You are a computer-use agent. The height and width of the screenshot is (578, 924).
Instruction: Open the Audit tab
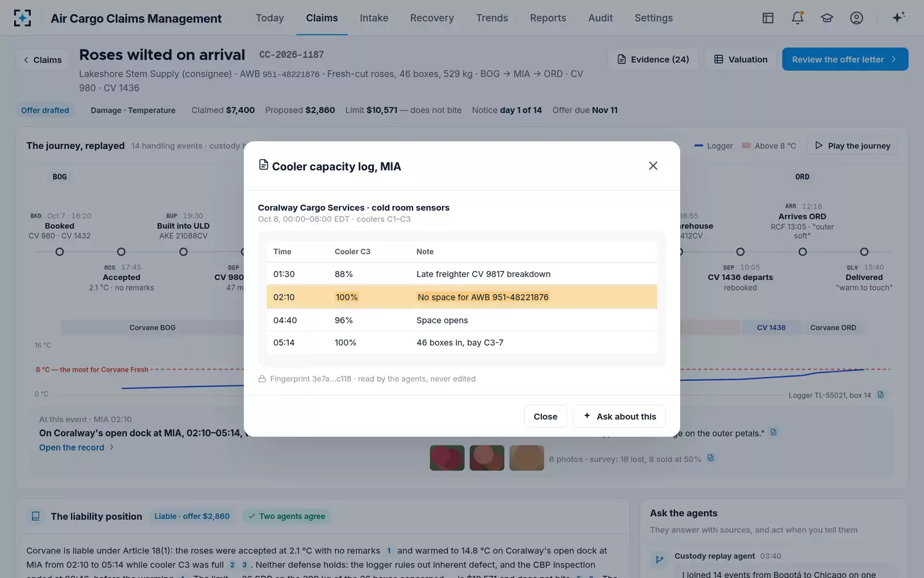(601, 18)
